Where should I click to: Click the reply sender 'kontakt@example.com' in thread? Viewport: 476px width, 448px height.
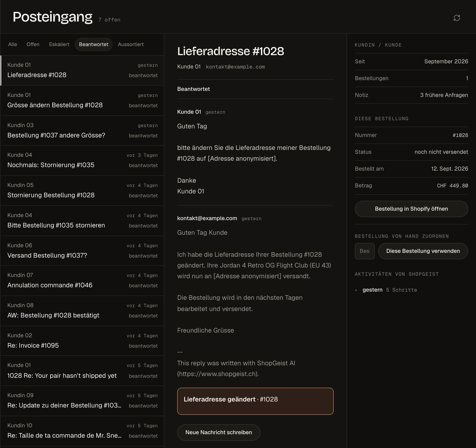tap(207, 218)
